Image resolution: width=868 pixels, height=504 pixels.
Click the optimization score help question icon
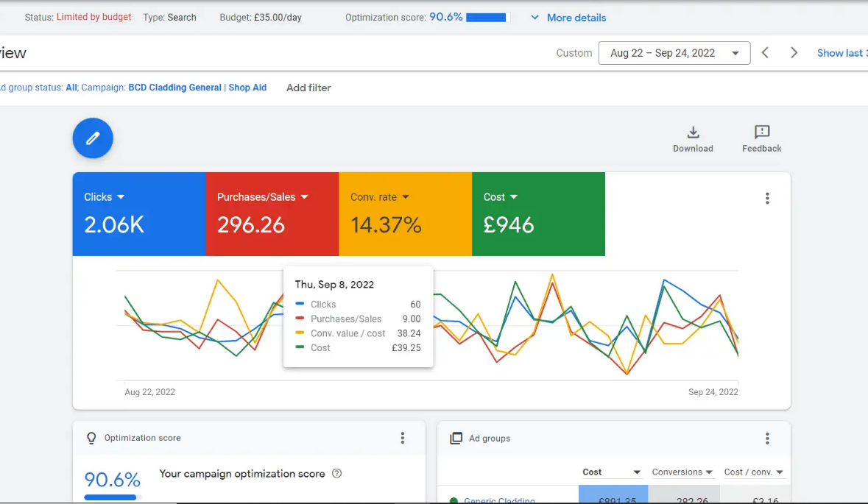click(x=336, y=474)
